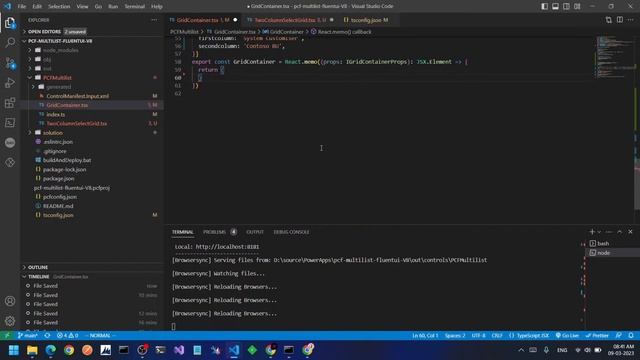Open File Explorer from taskbar
The width and height of the screenshot is (640, 360).
coord(32,350)
